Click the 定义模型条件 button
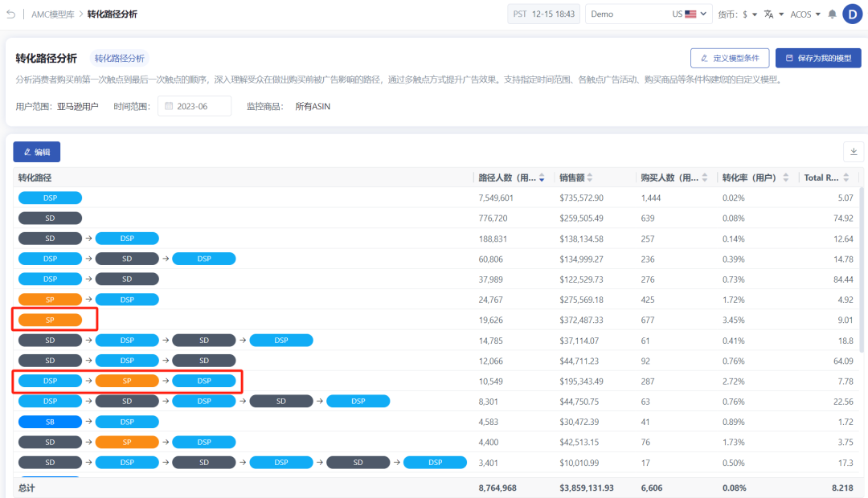This screenshot has height=498, width=868. 730,58
